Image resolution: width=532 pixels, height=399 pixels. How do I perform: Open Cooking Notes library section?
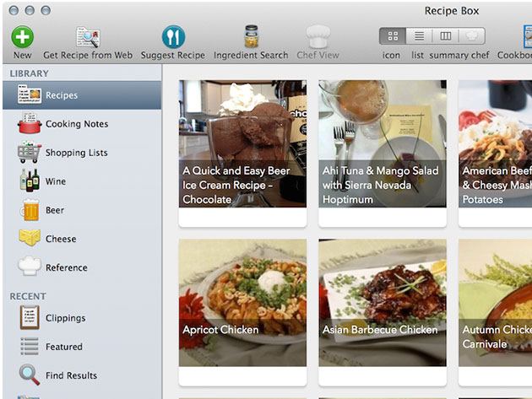click(77, 124)
